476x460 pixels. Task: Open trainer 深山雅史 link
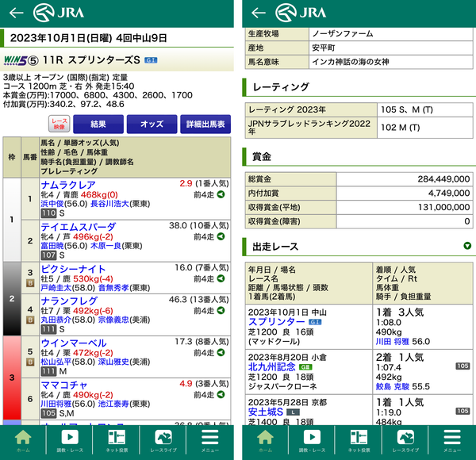(x=113, y=362)
